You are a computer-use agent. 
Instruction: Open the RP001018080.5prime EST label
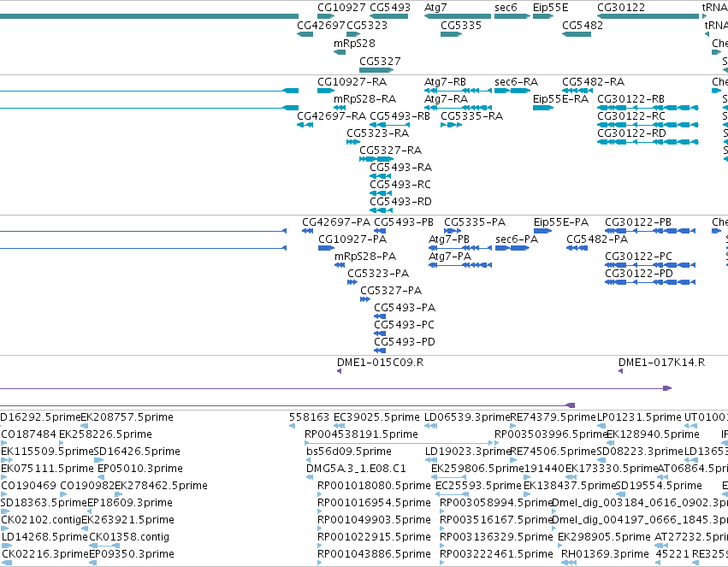coord(374,486)
